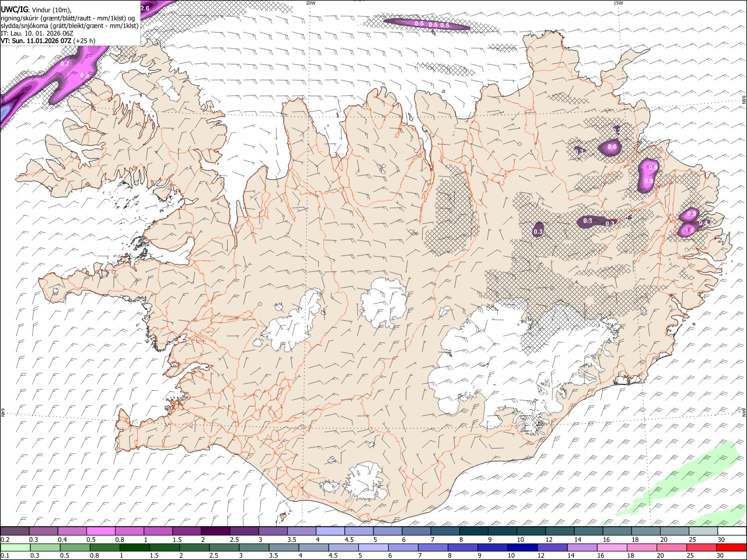Click the darkest green rain swatch labeled 1
Viewport: 747px width, 560px height.
coord(135,547)
